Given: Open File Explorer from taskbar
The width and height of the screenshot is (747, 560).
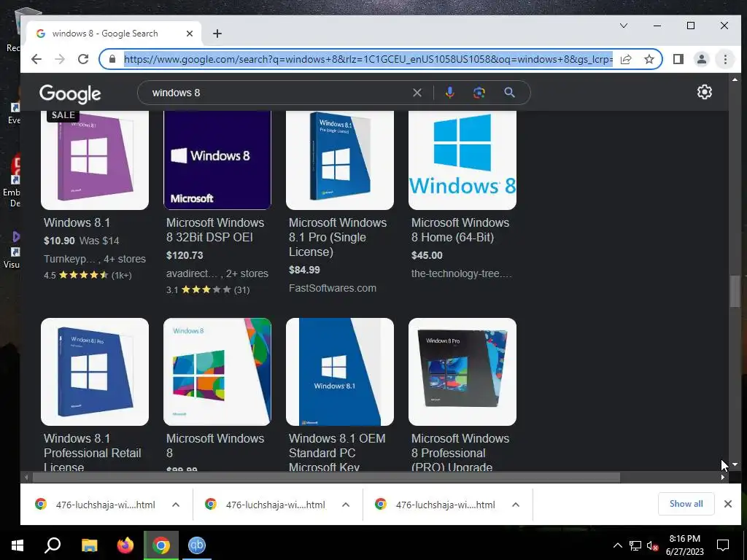Looking at the screenshot, I should coord(89,545).
